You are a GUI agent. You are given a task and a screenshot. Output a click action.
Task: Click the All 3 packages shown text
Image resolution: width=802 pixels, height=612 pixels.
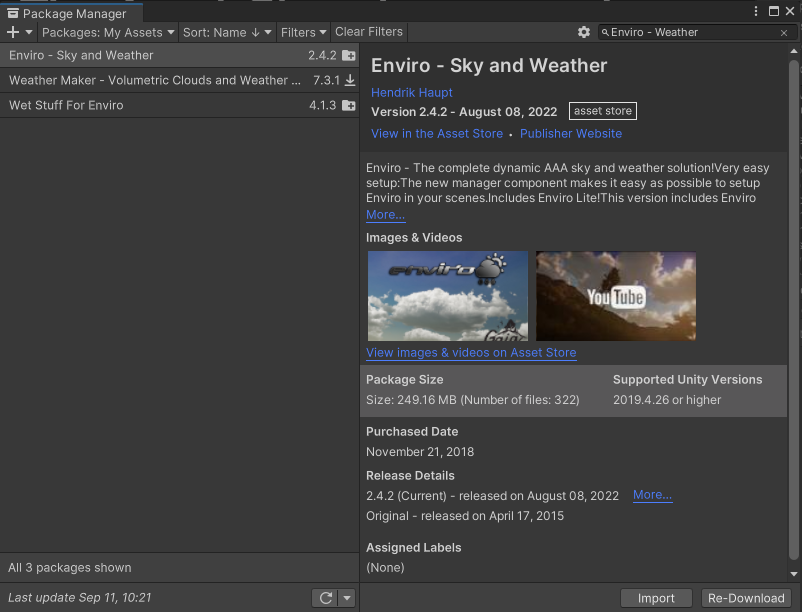click(70, 568)
